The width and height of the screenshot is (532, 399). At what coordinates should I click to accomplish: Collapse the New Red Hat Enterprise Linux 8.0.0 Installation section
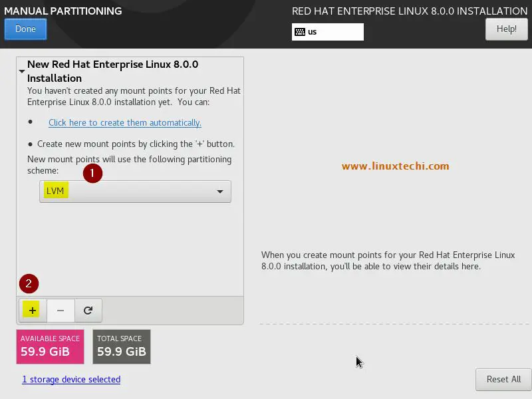pyautogui.click(x=22, y=71)
